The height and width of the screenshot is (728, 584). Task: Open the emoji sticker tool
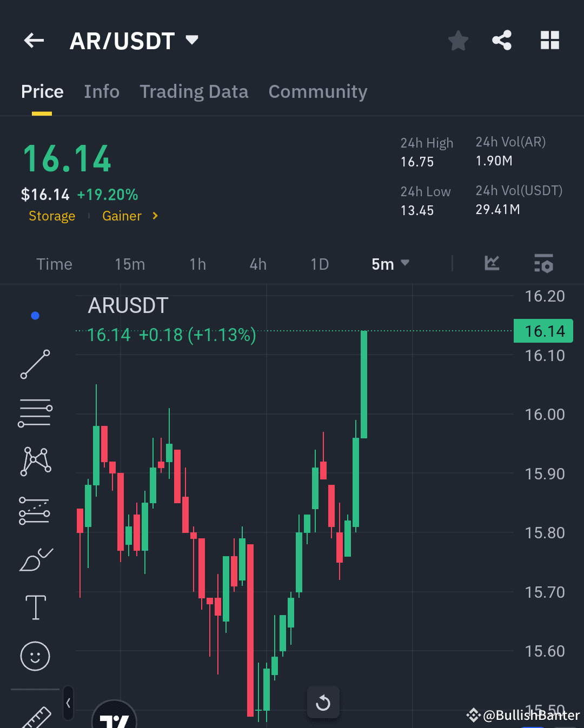[35, 656]
